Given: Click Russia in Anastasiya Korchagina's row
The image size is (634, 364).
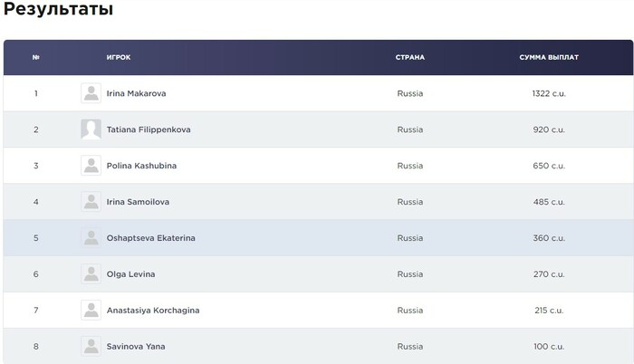Looking at the screenshot, I should click(x=410, y=311).
